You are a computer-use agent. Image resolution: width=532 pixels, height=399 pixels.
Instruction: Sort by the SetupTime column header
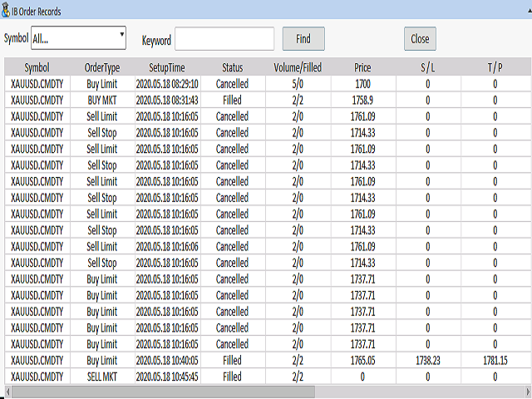[x=167, y=67]
